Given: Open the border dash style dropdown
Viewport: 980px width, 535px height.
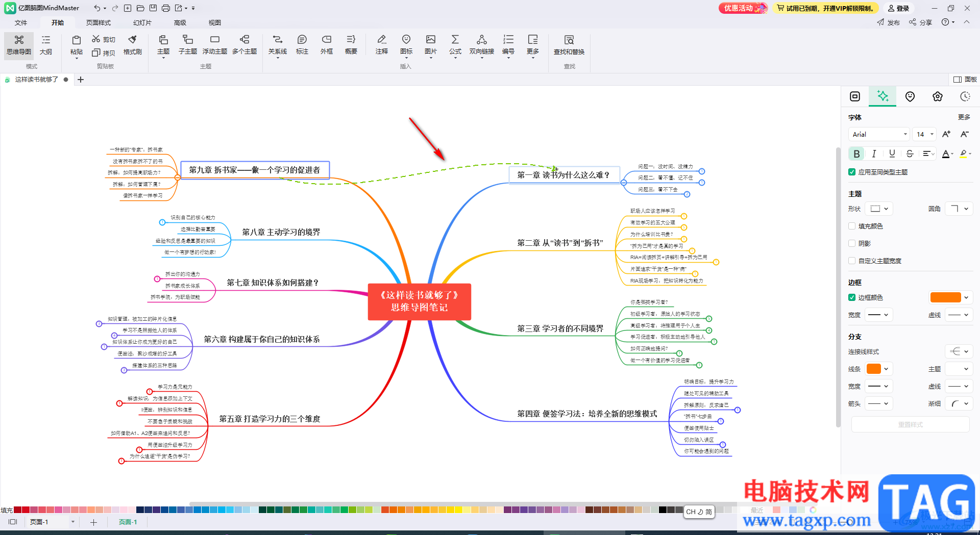Looking at the screenshot, I should point(959,315).
